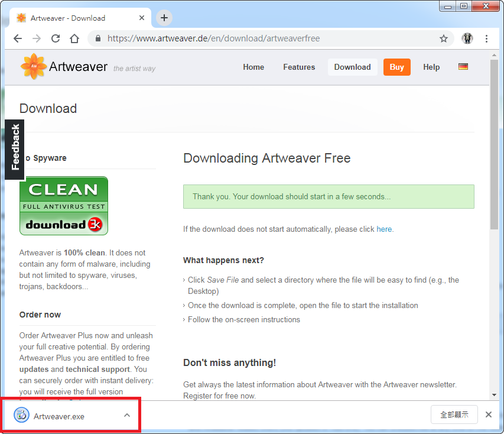Click the green 'Thank you' download notice
Viewport: 504px width, 434px height.
coord(329,196)
